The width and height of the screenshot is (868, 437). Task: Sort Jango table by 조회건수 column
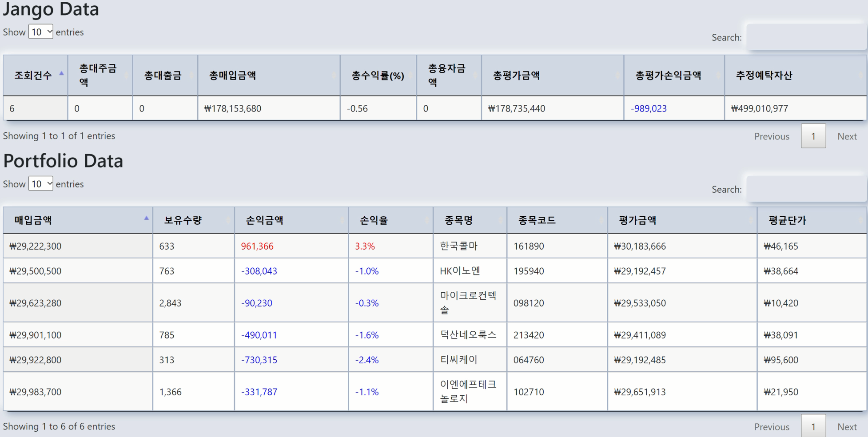[x=35, y=75]
